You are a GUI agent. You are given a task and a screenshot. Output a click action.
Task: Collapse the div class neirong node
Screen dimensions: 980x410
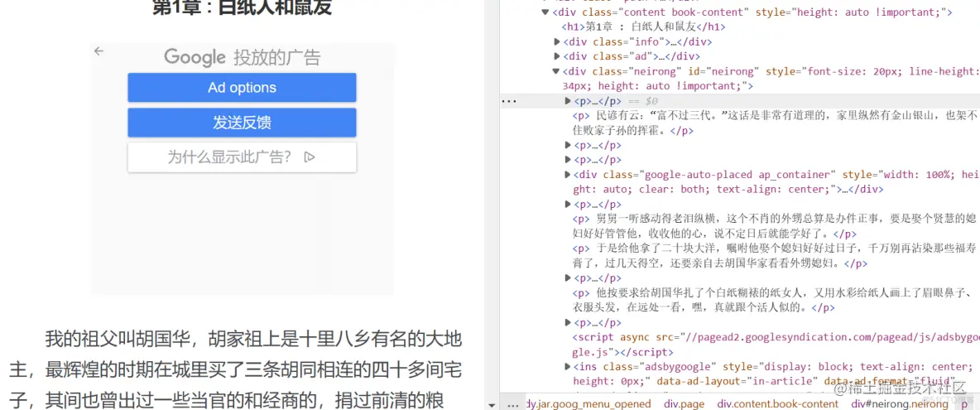pos(555,71)
